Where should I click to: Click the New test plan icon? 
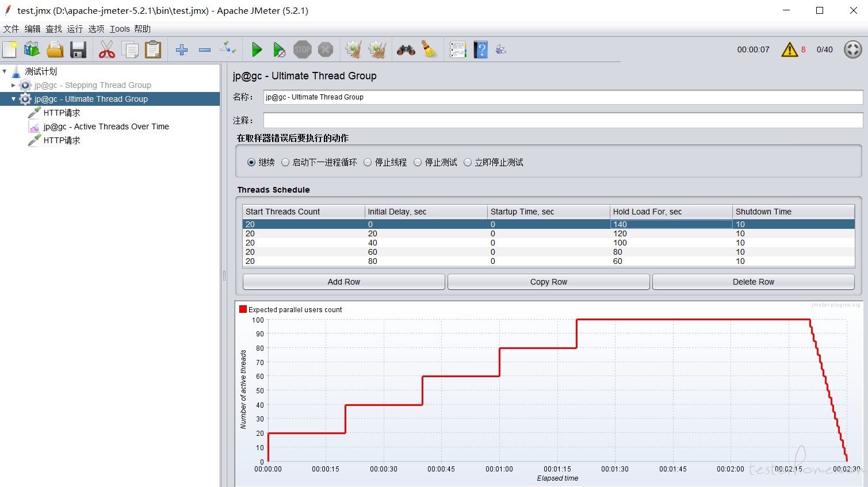click(x=10, y=50)
